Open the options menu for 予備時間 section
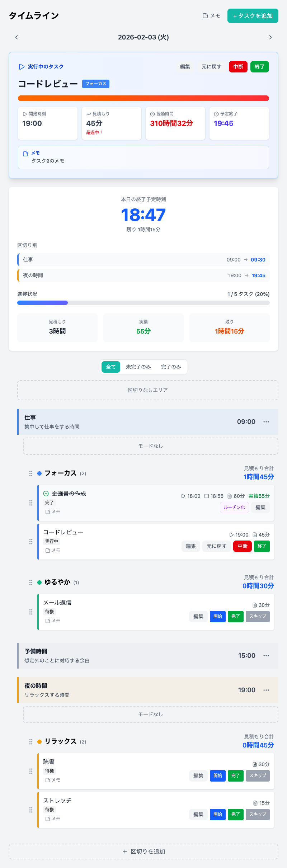287x868 pixels. coord(266,655)
